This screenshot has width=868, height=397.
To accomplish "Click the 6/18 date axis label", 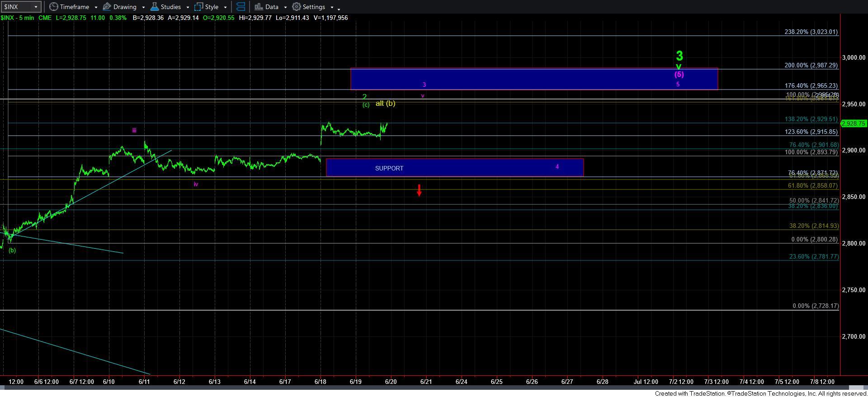I will tap(321, 382).
